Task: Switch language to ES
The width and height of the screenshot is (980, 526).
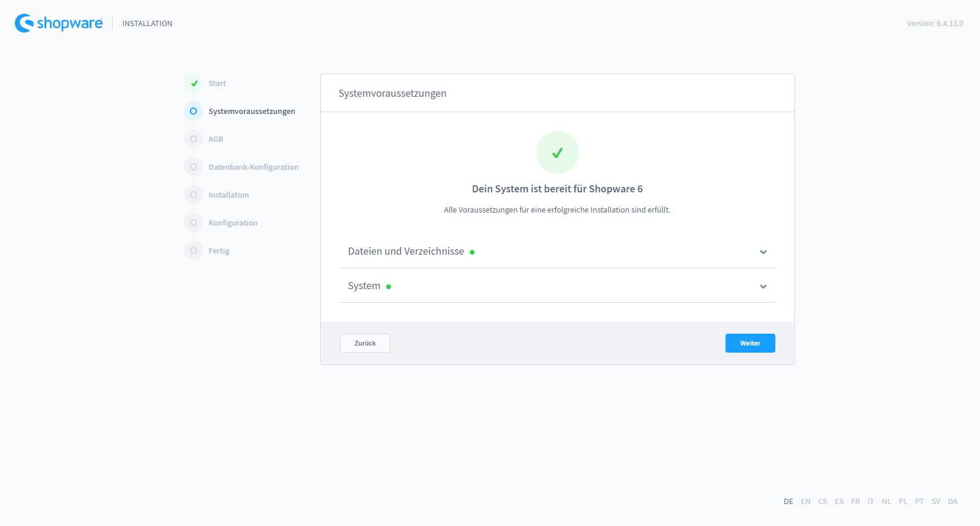Action: pos(839,502)
